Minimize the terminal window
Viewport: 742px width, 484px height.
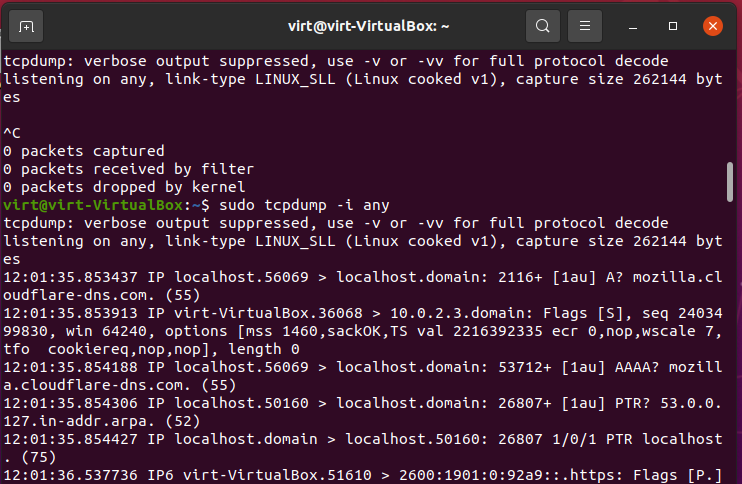click(633, 26)
